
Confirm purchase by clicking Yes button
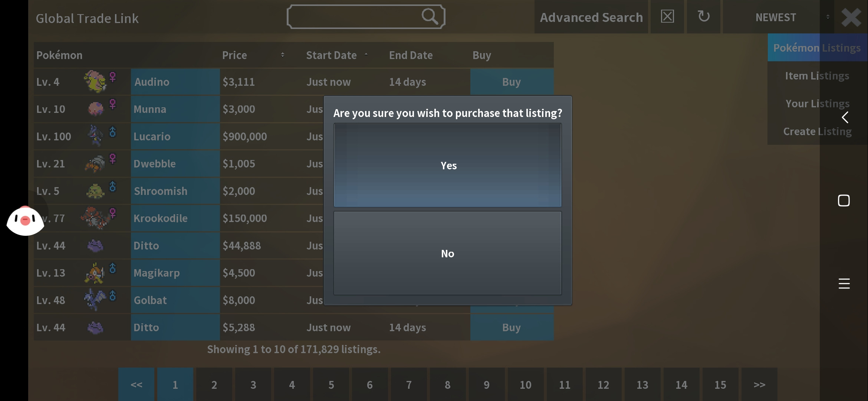pos(447,164)
